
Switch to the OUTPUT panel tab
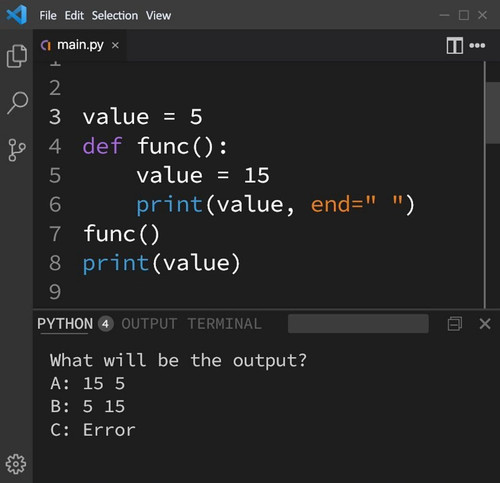[x=149, y=324]
